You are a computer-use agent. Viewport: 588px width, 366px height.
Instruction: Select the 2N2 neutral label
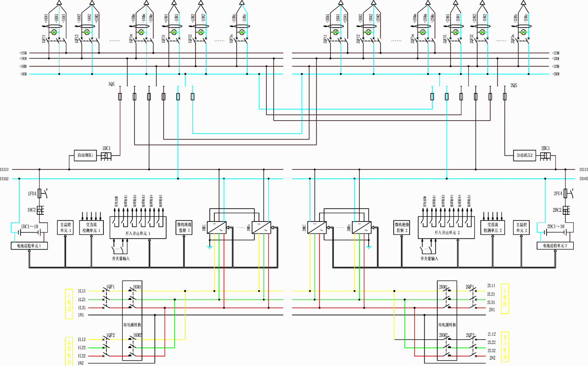pos(492,358)
